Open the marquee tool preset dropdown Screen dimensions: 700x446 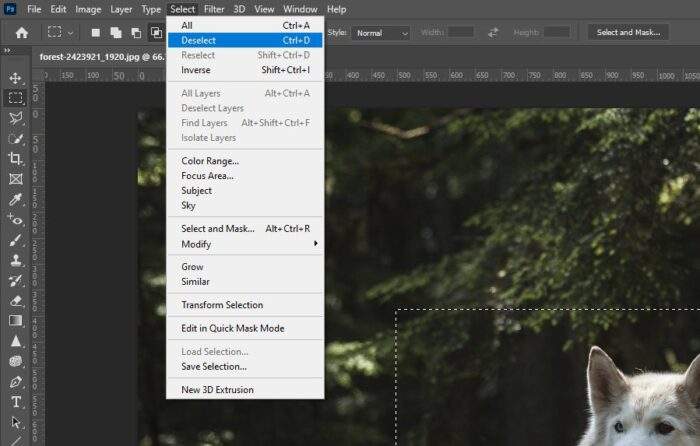(x=71, y=33)
